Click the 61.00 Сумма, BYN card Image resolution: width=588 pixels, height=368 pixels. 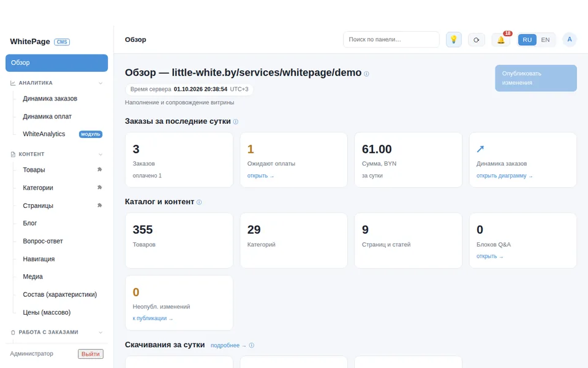pos(408,159)
